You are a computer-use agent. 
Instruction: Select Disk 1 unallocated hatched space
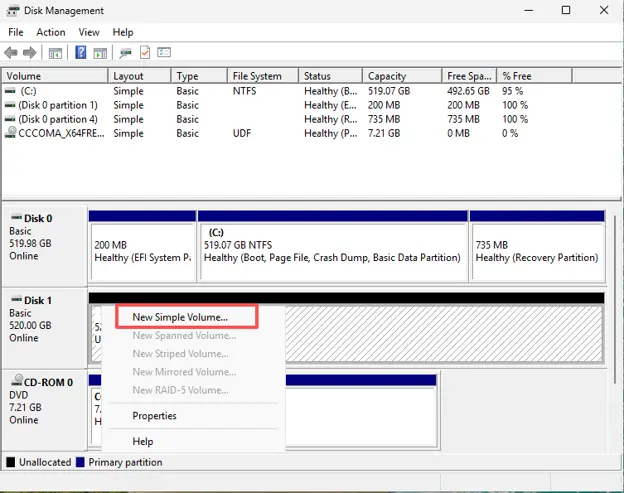click(444, 334)
